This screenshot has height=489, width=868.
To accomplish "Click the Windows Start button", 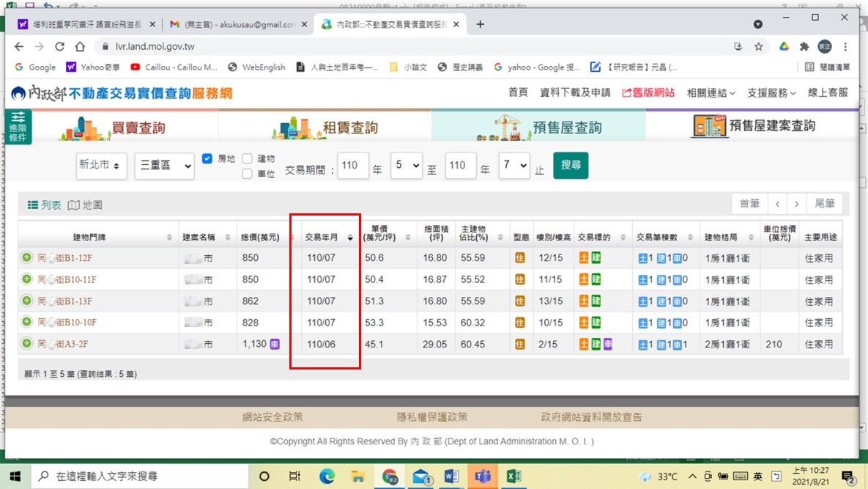I will click(15, 477).
